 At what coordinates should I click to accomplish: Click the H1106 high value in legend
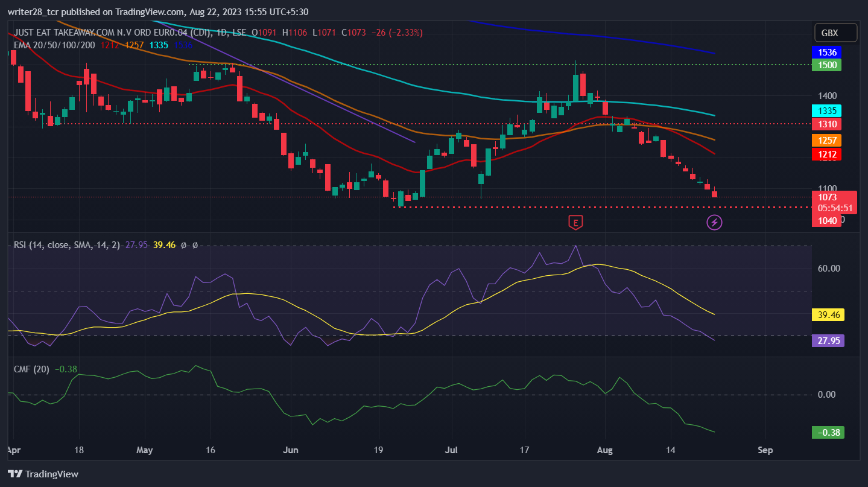click(x=296, y=33)
